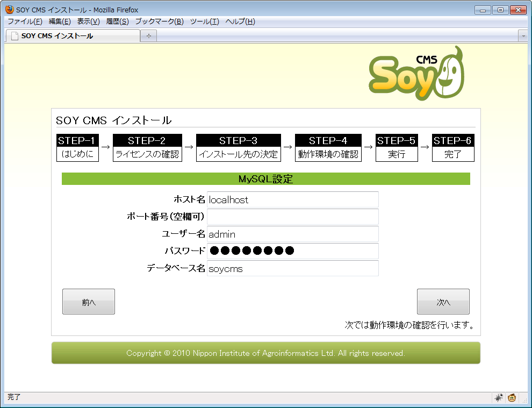
Task: Focus the ホスト名 field containing localhost
Action: 293,199
